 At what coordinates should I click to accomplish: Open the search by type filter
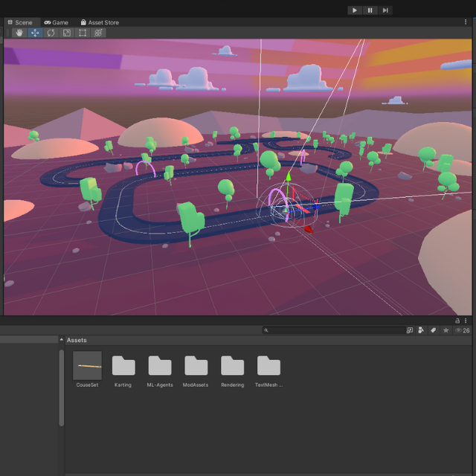[x=421, y=330]
